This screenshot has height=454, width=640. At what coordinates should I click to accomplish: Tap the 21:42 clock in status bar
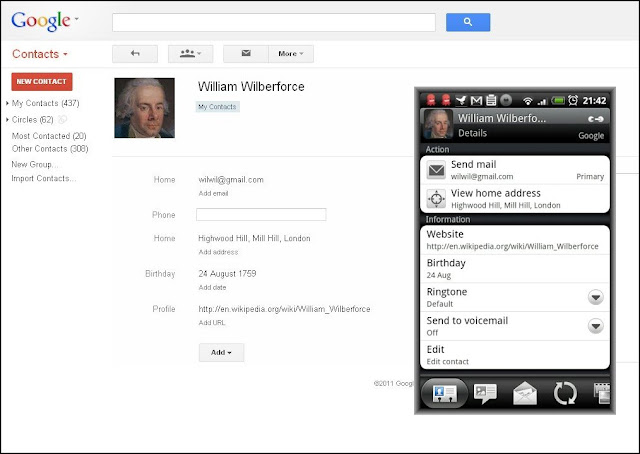click(595, 100)
